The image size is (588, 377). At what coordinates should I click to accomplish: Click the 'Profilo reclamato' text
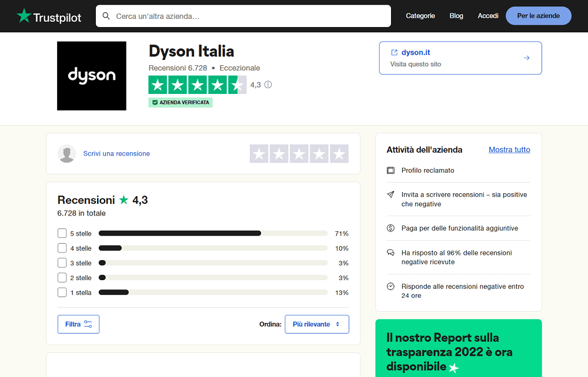pos(427,170)
